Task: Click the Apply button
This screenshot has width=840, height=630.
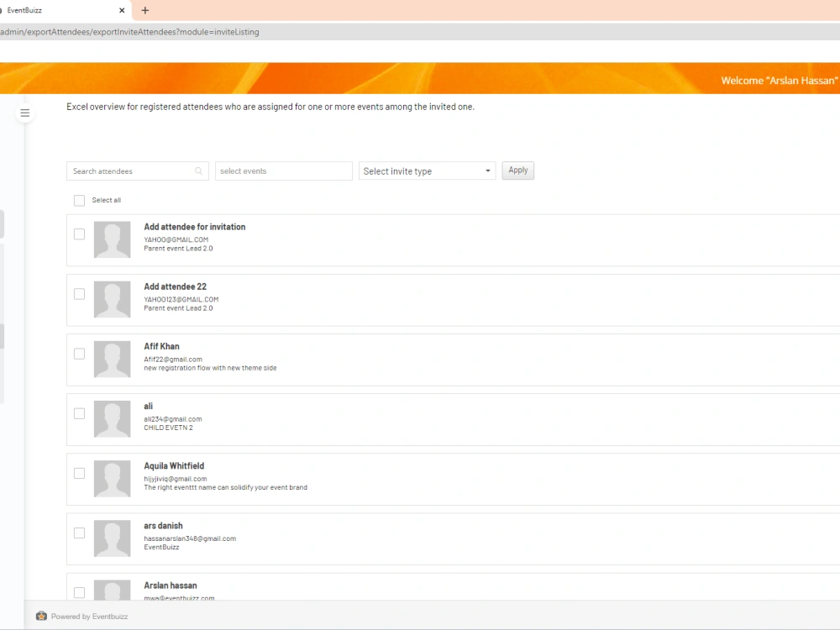Action: pyautogui.click(x=518, y=171)
